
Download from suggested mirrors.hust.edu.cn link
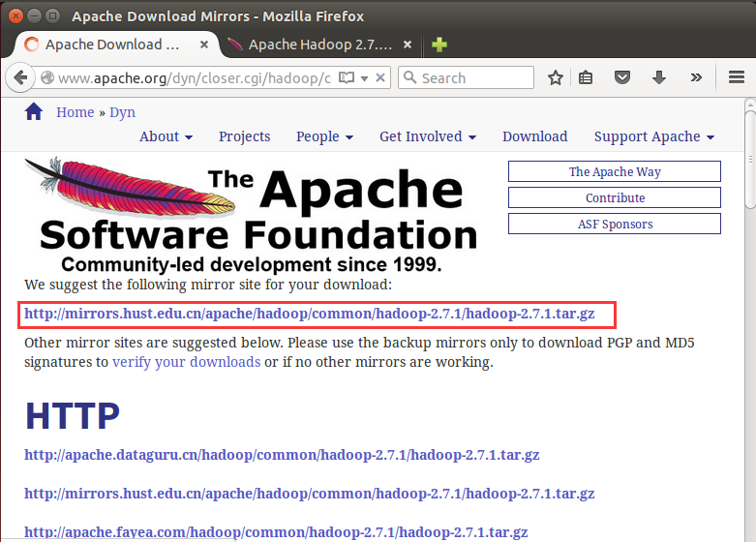tap(310, 314)
